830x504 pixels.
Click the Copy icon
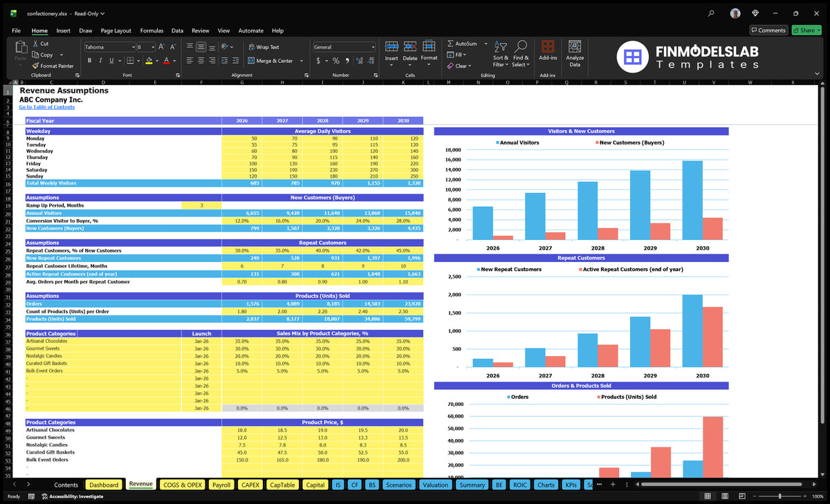click(x=35, y=55)
